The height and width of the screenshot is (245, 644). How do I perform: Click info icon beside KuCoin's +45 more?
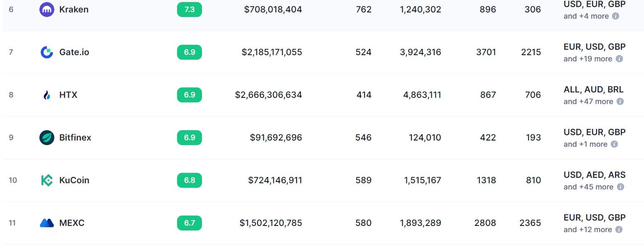(620, 187)
